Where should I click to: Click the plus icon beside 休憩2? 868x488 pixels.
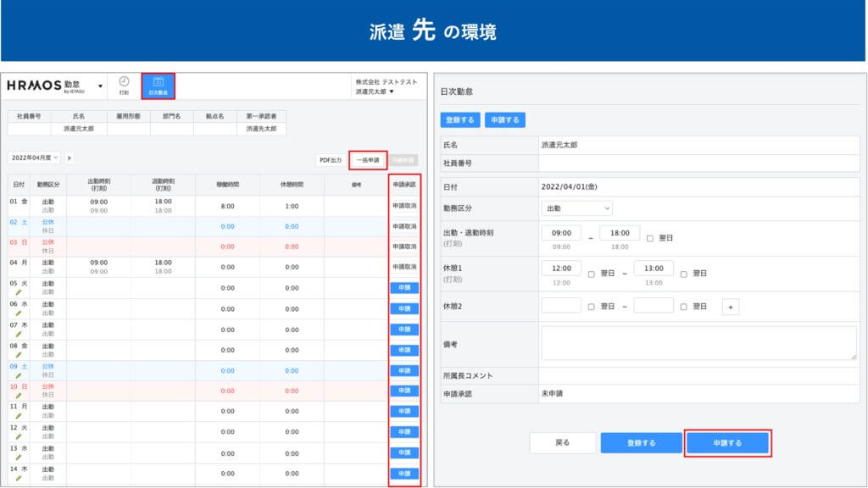tap(731, 307)
